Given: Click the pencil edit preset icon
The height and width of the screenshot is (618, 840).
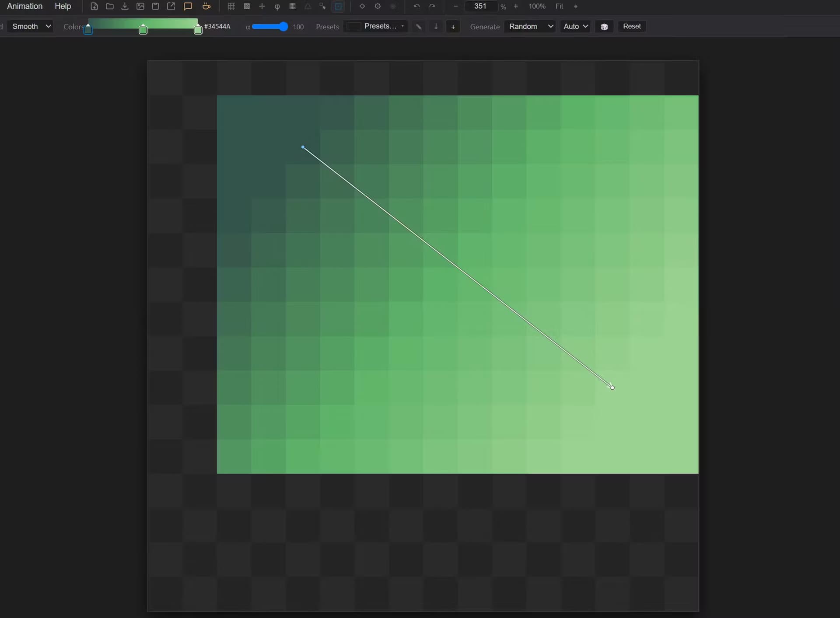Looking at the screenshot, I should coord(419,27).
